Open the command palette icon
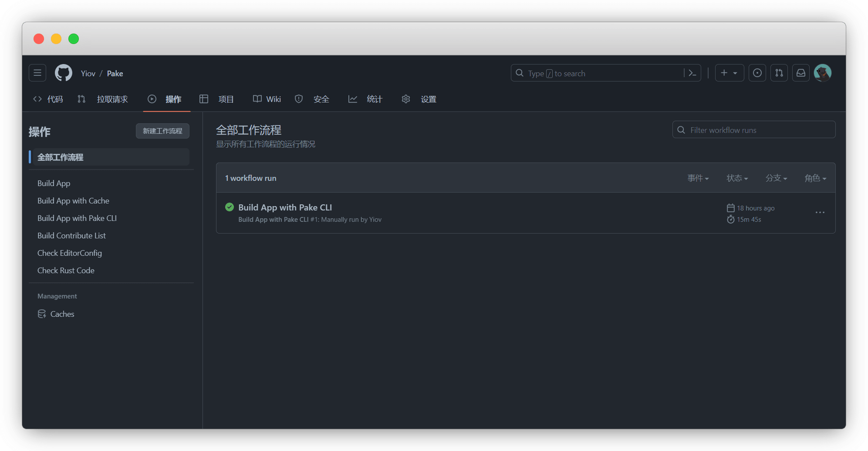 (692, 73)
